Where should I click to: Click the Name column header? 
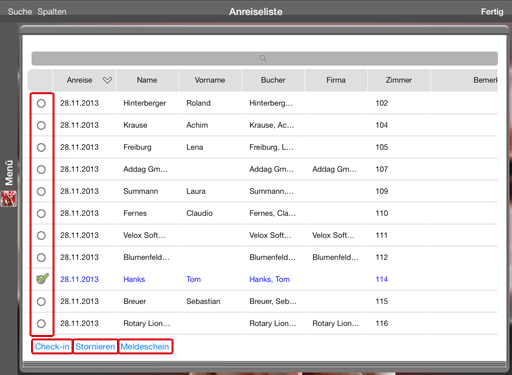[x=147, y=80]
